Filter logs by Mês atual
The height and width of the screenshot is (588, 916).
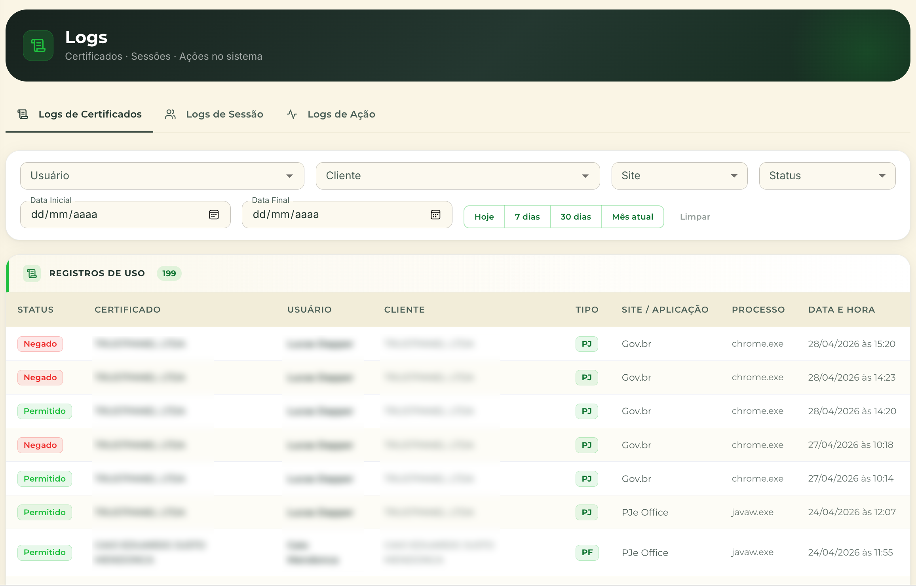633,217
